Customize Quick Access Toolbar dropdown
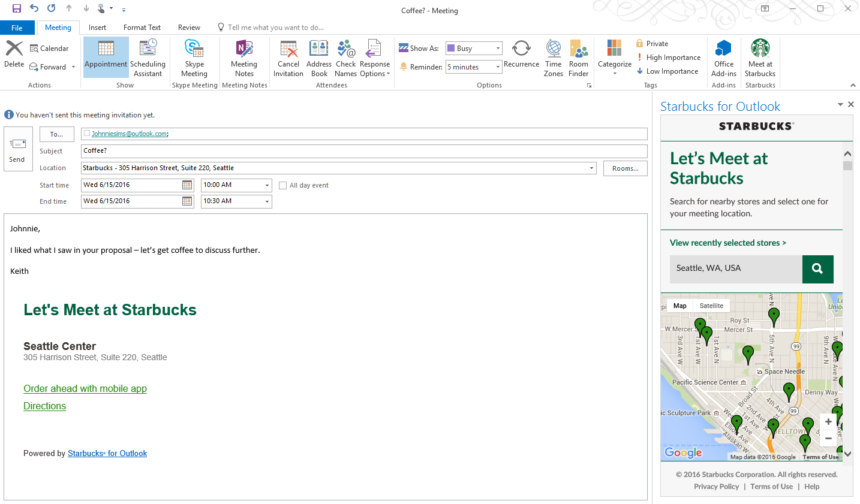The width and height of the screenshot is (860, 504). click(124, 9)
